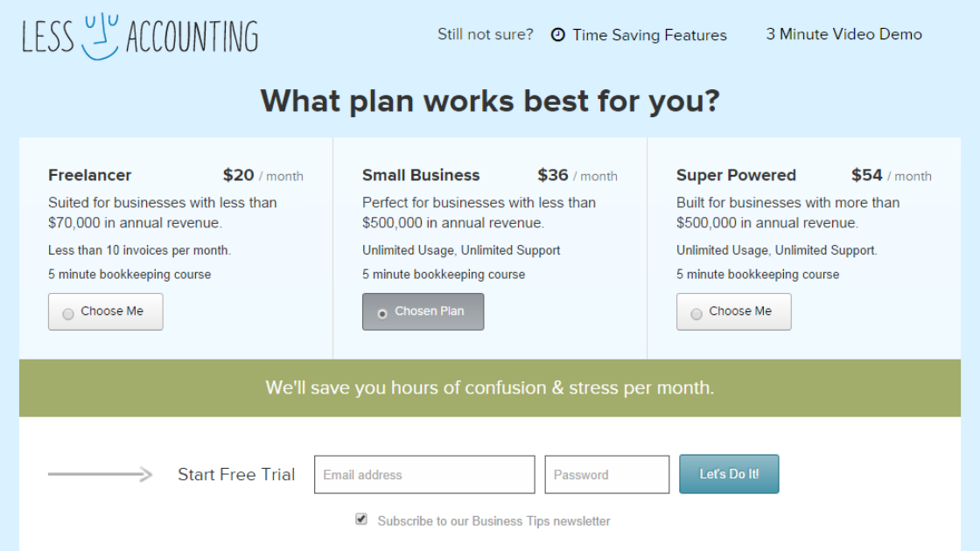Focus the Password field

[x=607, y=475]
